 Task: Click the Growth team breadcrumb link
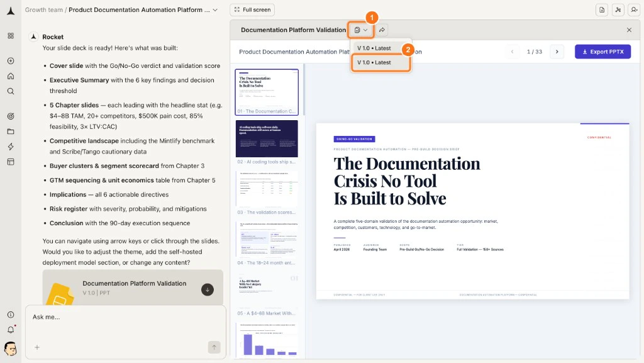[x=44, y=10]
